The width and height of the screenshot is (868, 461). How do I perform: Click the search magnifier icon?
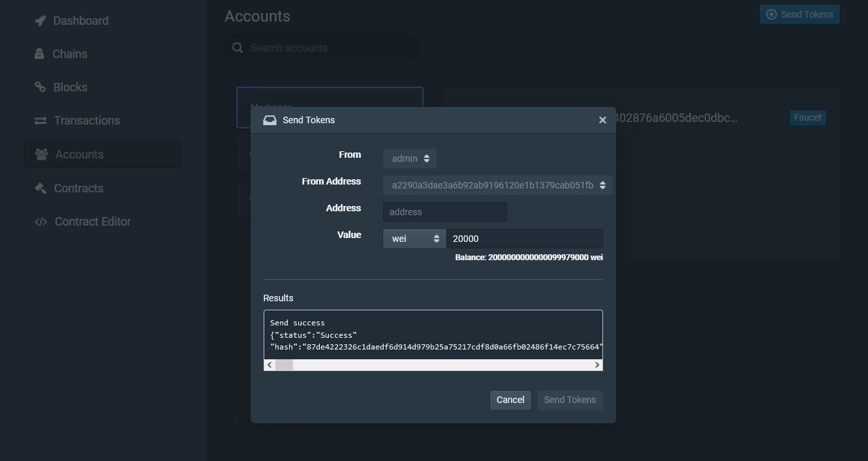click(x=238, y=48)
